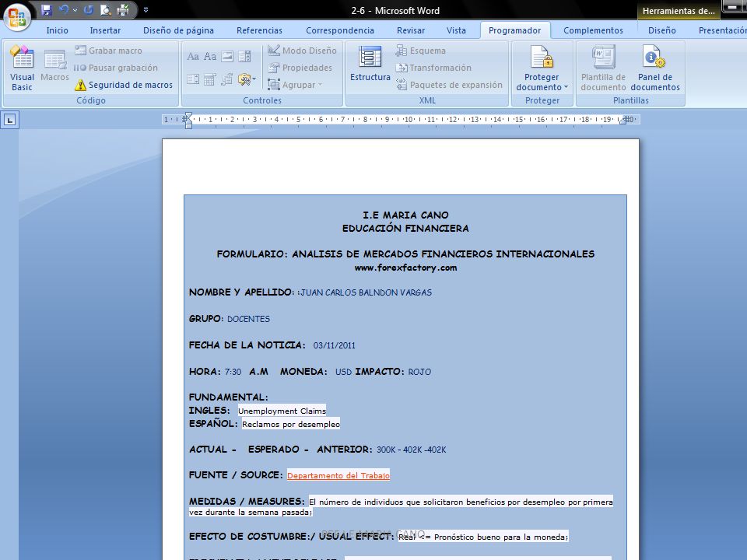The image size is (747, 560).
Task: Open the XML Estructura pane
Action: click(370, 65)
